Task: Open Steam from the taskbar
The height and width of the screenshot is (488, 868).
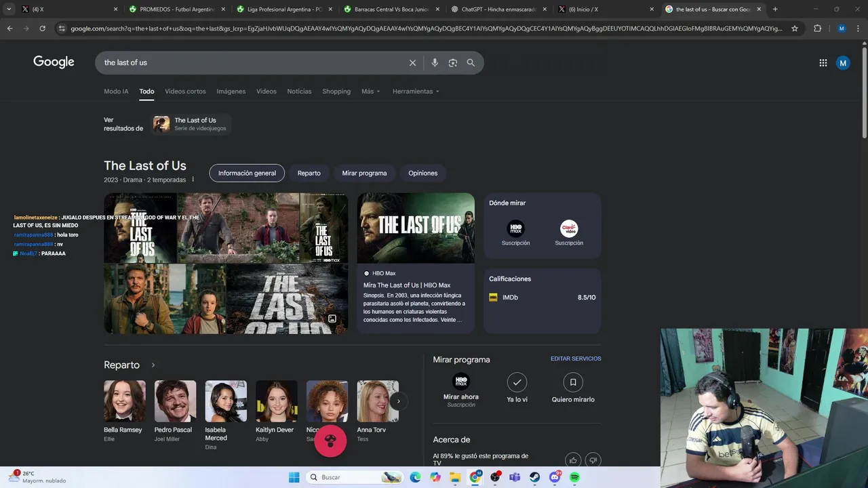Action: click(x=535, y=477)
